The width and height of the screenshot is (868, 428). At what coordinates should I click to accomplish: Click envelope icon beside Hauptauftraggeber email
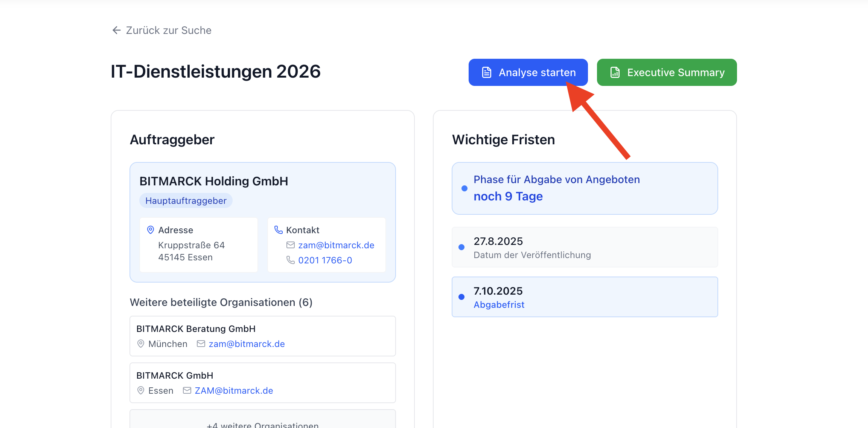coord(291,245)
